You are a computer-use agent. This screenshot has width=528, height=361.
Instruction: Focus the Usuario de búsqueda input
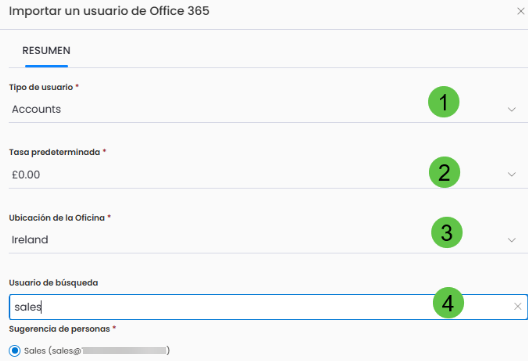point(268,307)
